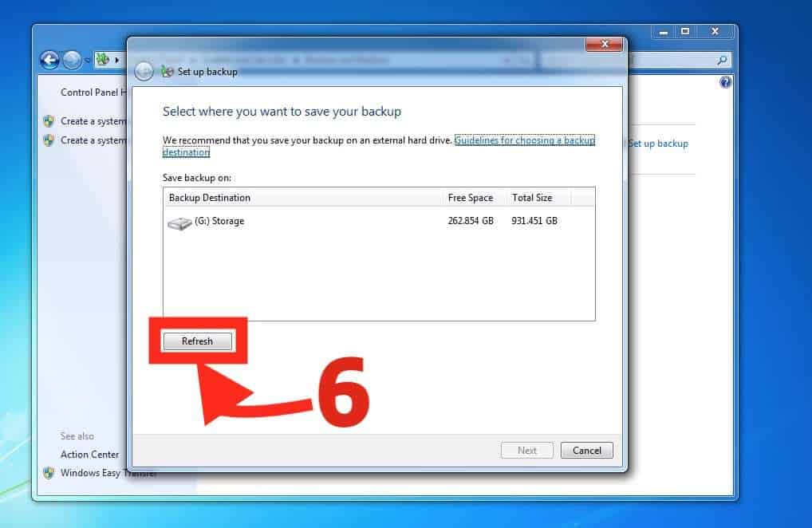Go back in the Control Panel window
Image resolution: width=812 pixels, height=528 pixels.
click(49, 60)
